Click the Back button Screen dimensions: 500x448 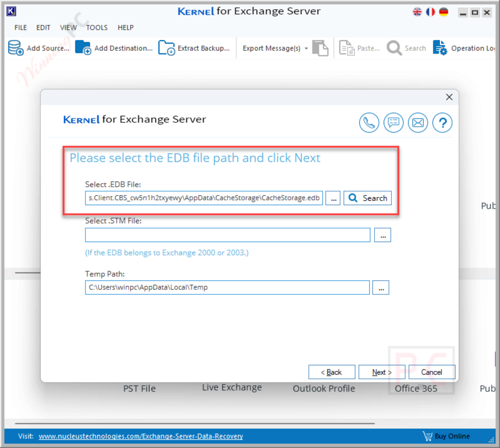[332, 372]
